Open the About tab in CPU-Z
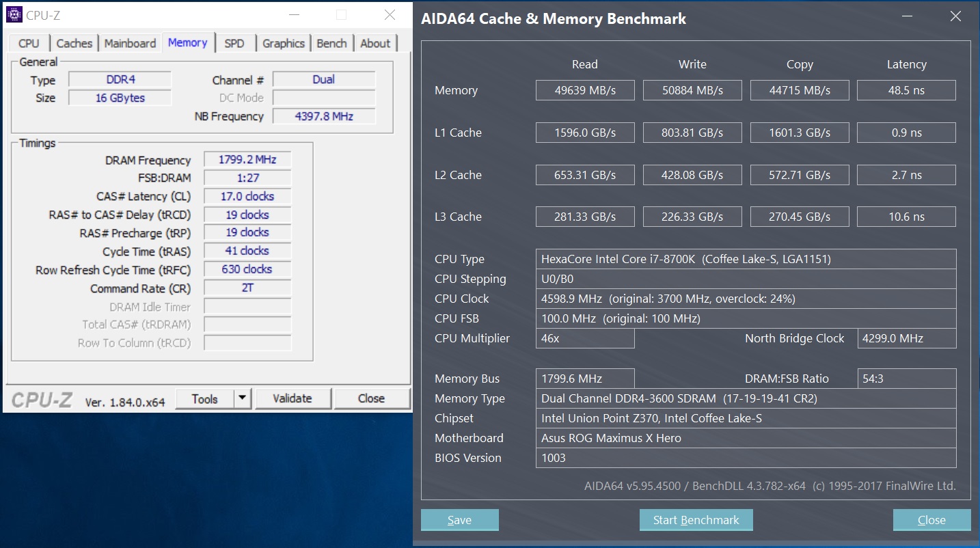The image size is (980, 548). point(375,43)
